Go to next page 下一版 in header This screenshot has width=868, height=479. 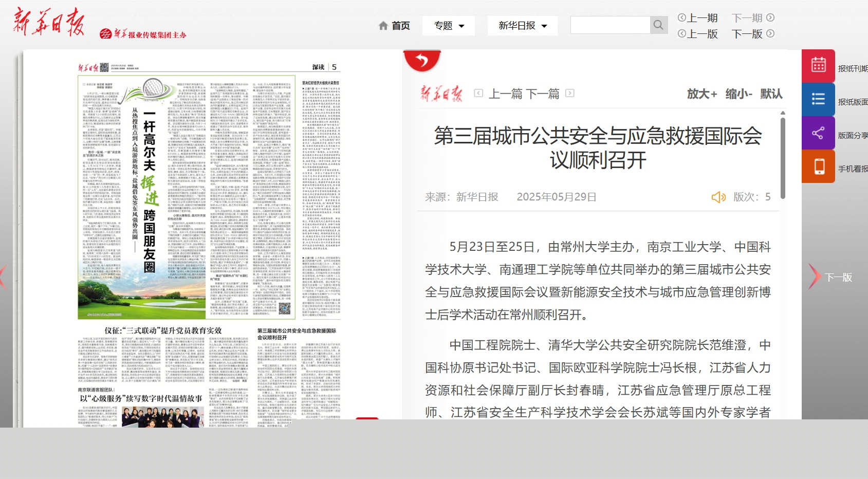[x=752, y=34]
